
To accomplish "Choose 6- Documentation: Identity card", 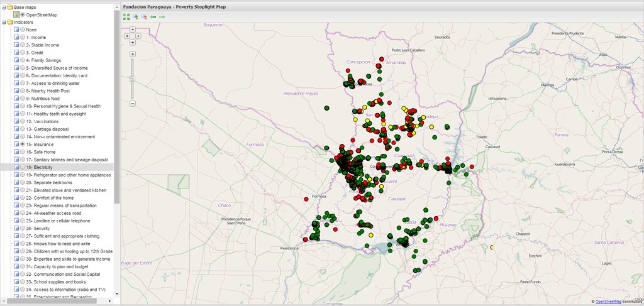I will coord(56,75).
